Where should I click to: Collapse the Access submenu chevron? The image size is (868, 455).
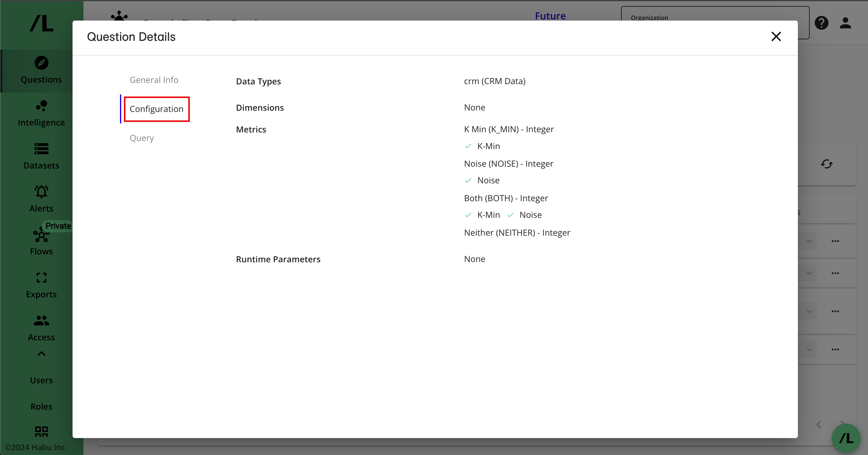tap(41, 354)
